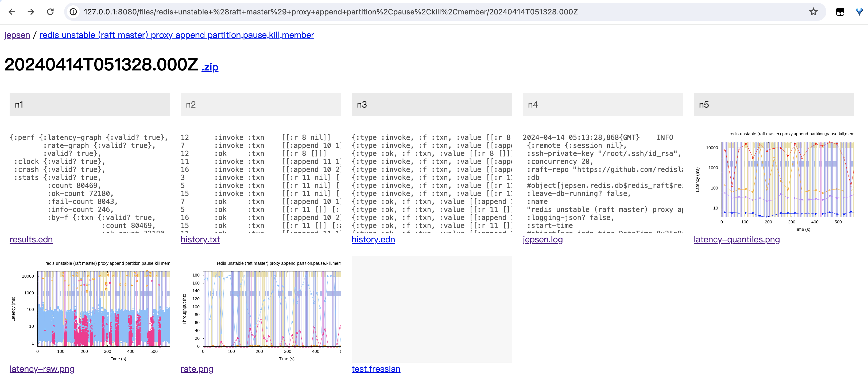The width and height of the screenshot is (868, 387).
Task: Open the redis unstable test breadcrumb link
Action: [x=177, y=35]
